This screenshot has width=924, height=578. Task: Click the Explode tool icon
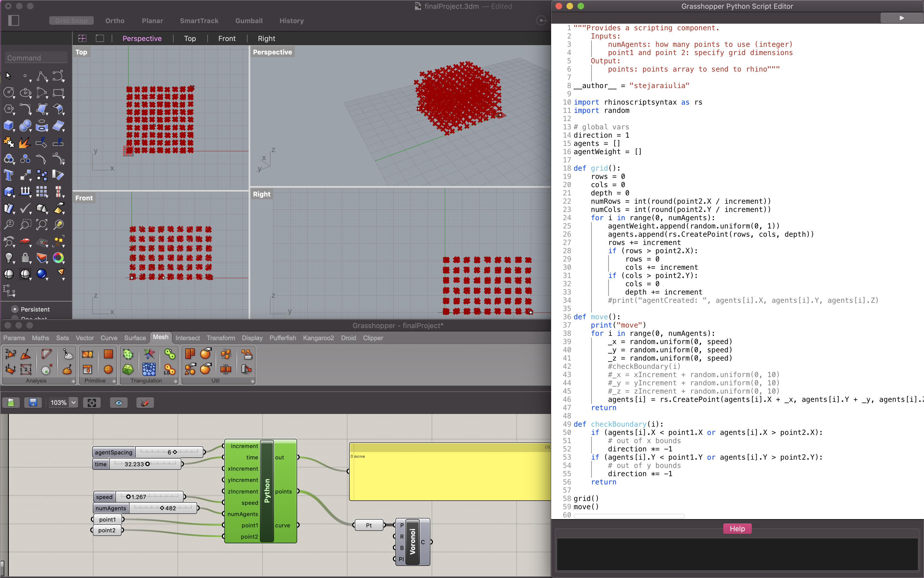(x=25, y=142)
